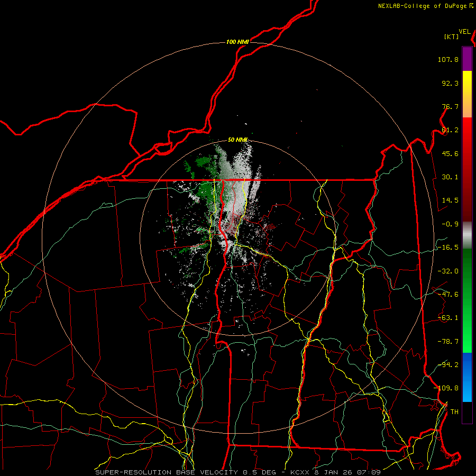Click the NEXLAB-College of DuPage label
The height and width of the screenshot is (476, 476).
(423, 6)
